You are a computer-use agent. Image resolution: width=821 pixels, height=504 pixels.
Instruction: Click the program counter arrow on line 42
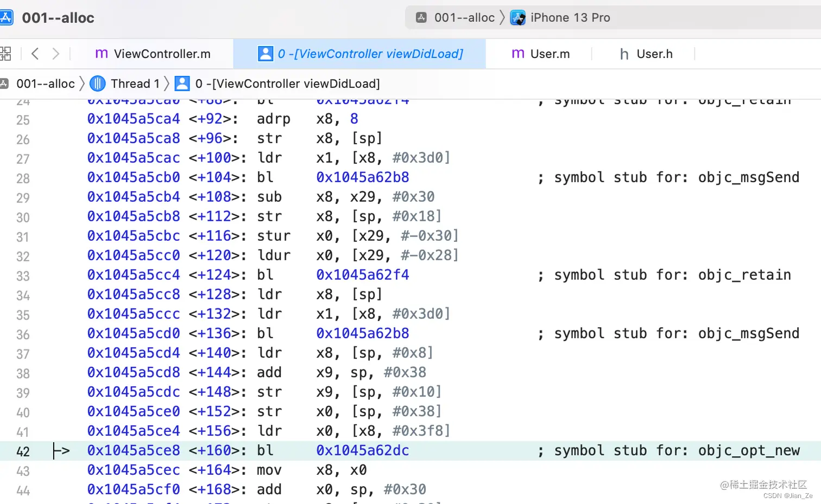pos(61,450)
